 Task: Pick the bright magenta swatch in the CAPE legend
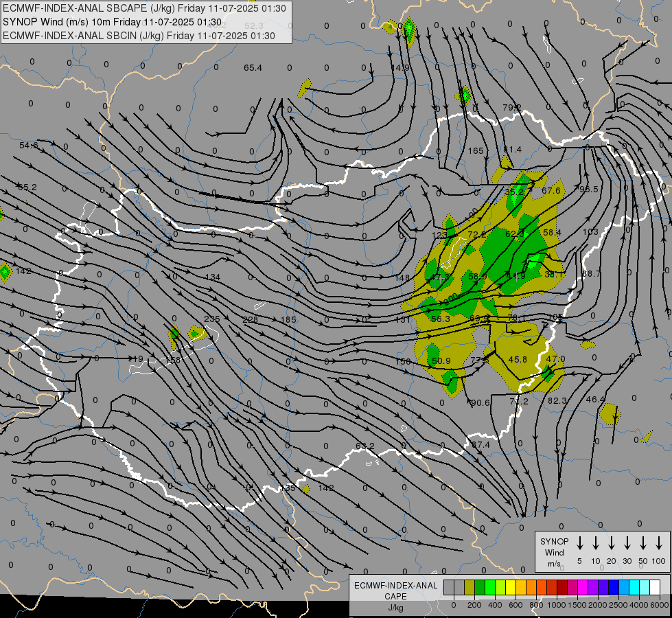pos(583,587)
